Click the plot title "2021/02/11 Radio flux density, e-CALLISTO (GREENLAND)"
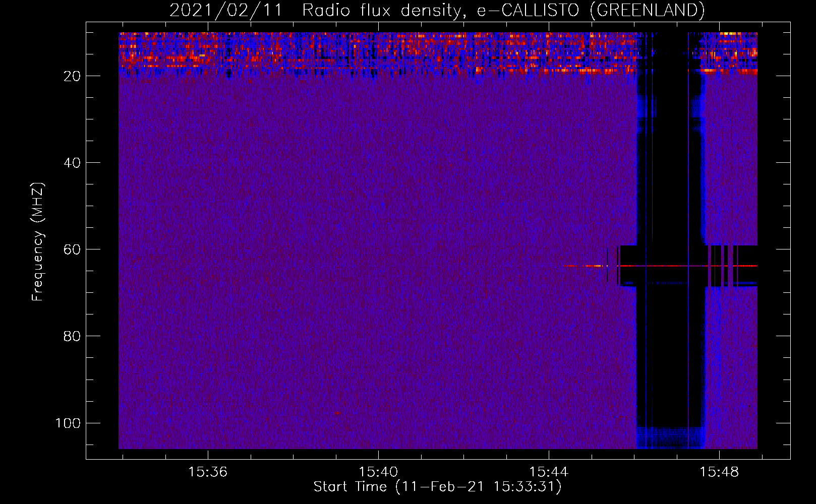Image resolution: width=816 pixels, height=504 pixels. [x=437, y=10]
